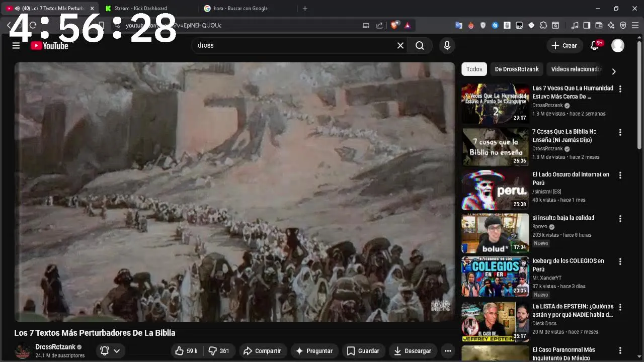This screenshot has height=362, width=644.
Task: Open options for 'Iceberg de los COLEGIOS en Perú'
Action: click(620, 262)
